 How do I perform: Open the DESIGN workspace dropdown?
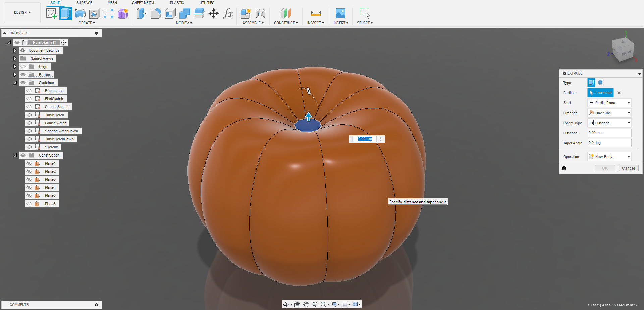tap(22, 13)
